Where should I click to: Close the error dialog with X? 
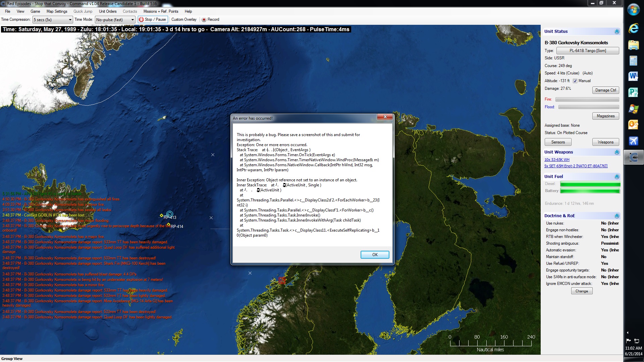coord(385,117)
